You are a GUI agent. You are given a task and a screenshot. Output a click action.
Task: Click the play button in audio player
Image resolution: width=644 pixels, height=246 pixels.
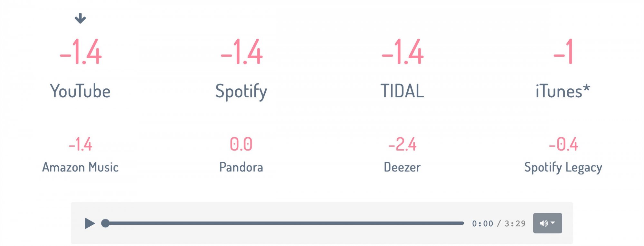coord(90,223)
